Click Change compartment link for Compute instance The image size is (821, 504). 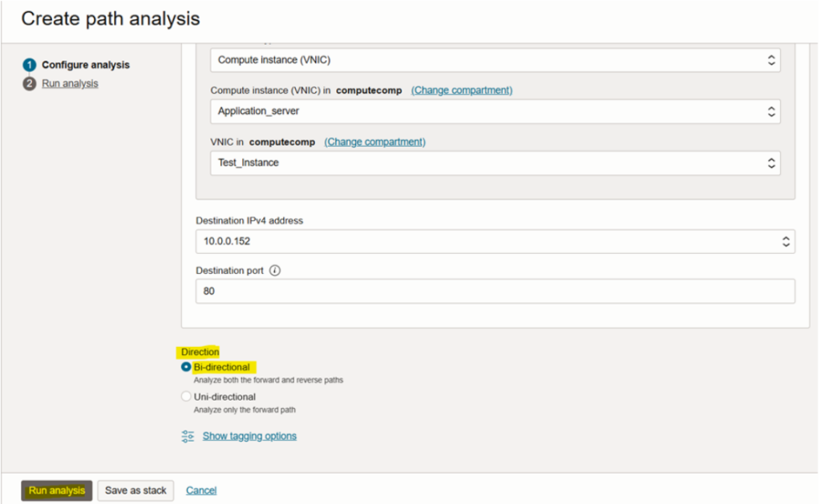pyautogui.click(x=461, y=91)
